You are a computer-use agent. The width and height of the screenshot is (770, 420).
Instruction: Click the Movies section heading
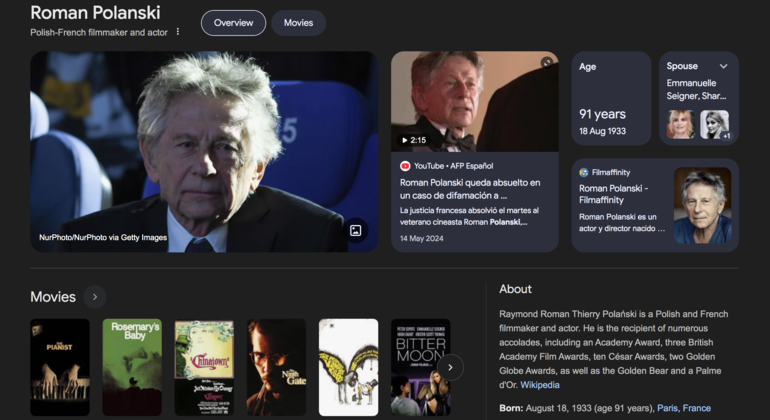[53, 297]
